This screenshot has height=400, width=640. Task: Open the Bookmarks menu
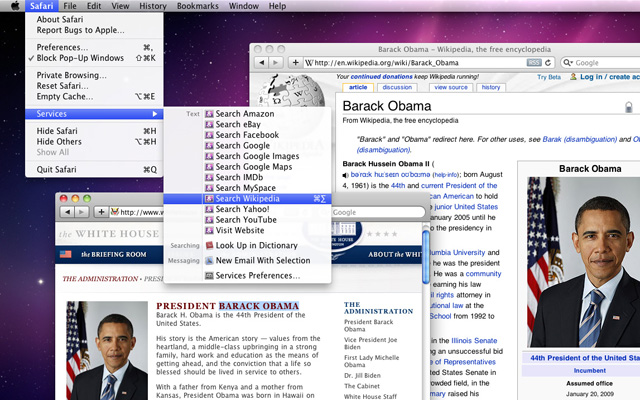(200, 6)
